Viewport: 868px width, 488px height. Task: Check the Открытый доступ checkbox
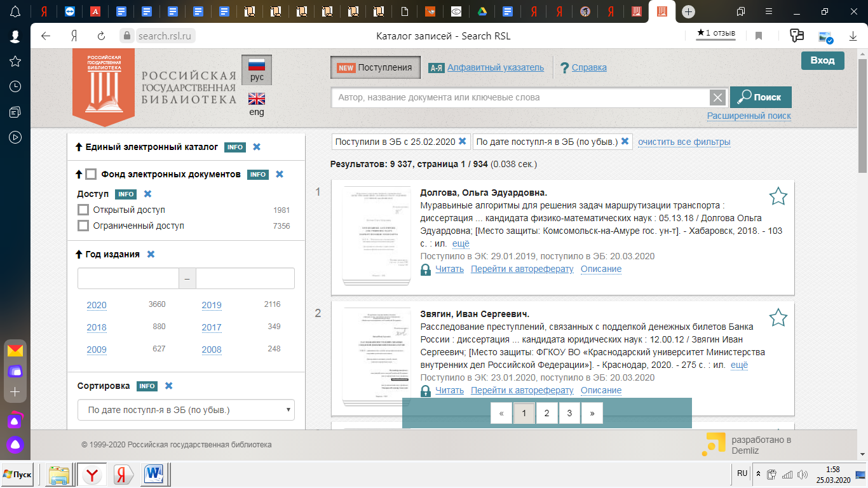point(83,210)
